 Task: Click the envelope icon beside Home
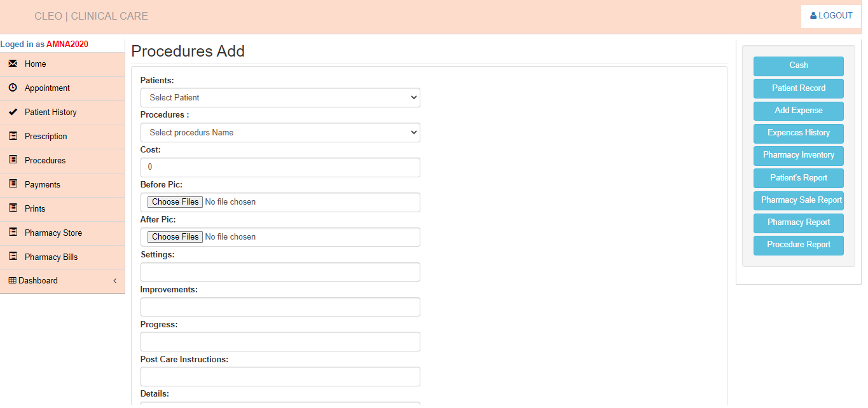(x=13, y=64)
